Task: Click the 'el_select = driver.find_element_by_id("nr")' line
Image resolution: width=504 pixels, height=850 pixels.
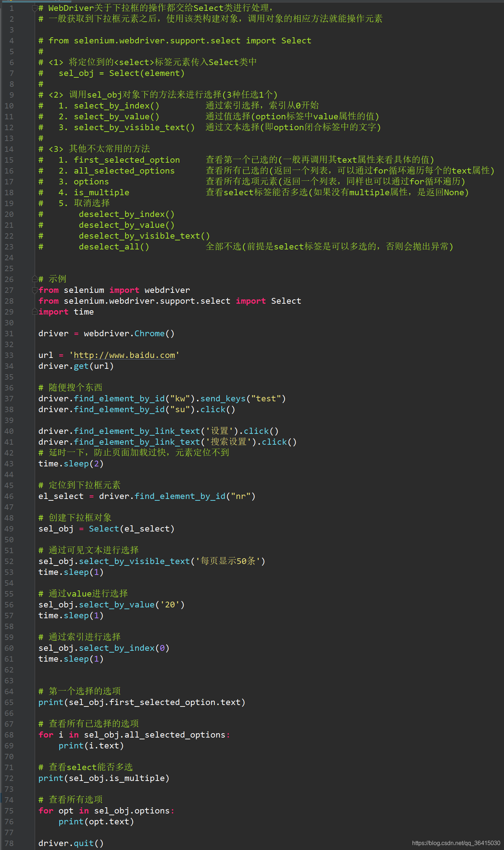Action: [x=147, y=496]
